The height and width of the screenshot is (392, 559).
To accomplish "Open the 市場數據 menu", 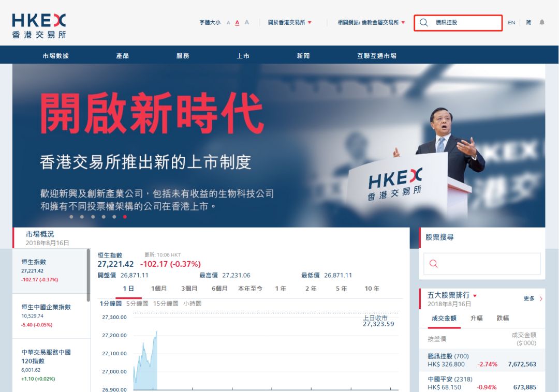I will point(55,55).
